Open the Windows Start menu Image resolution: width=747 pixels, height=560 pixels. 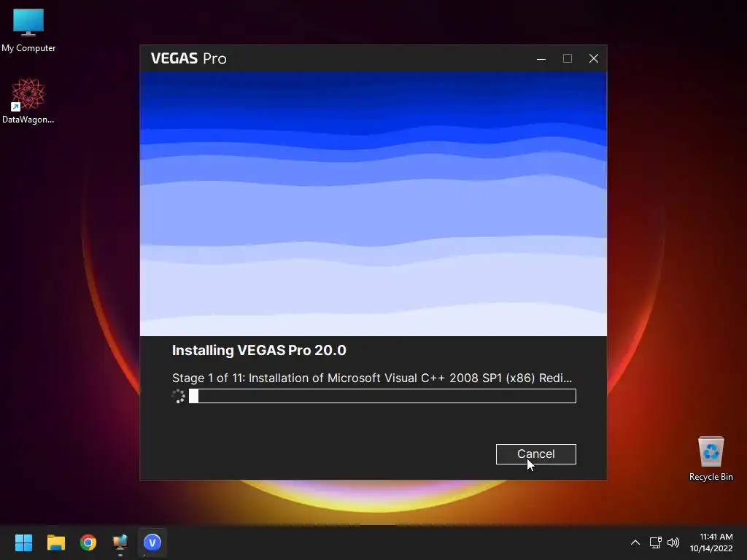click(x=23, y=542)
